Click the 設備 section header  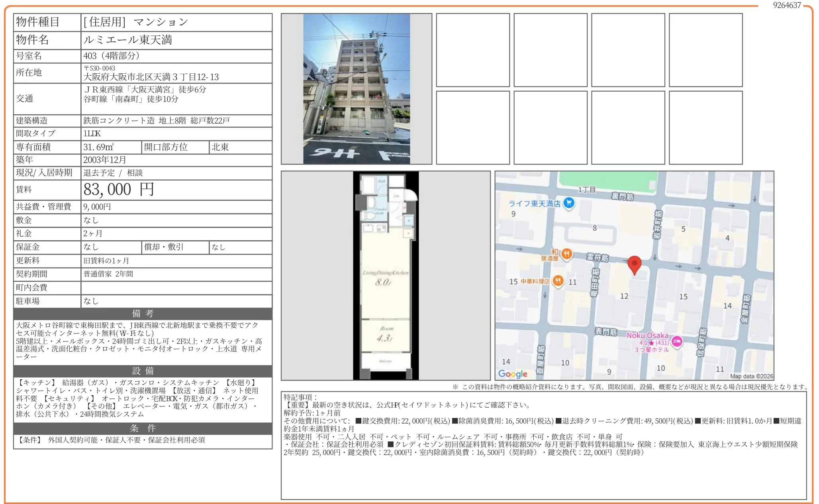(x=143, y=371)
